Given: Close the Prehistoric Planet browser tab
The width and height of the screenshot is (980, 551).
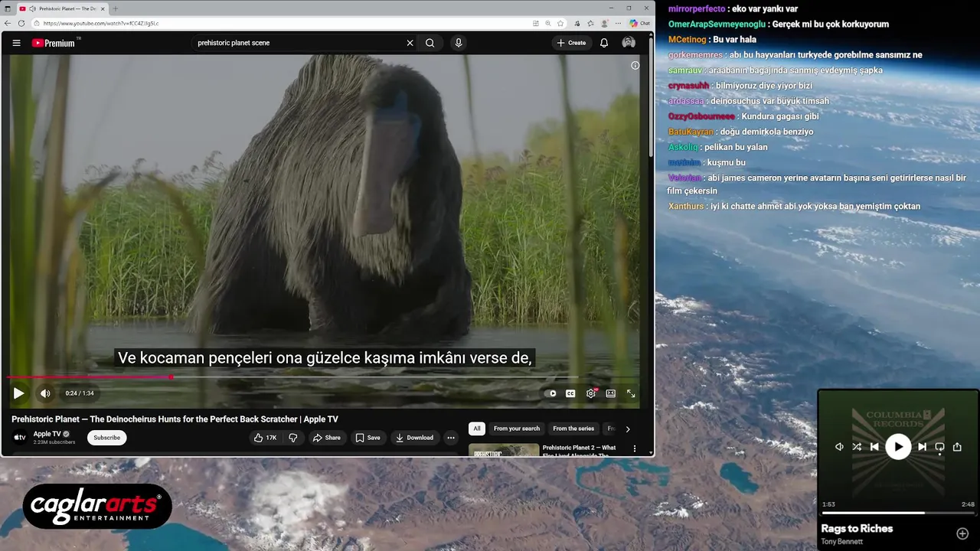Looking at the screenshot, I should [103, 8].
